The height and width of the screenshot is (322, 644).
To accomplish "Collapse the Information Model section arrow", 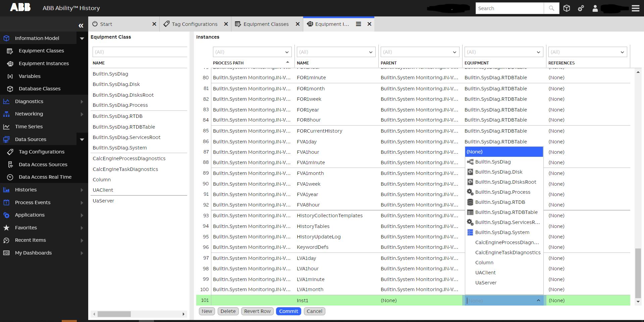I will coord(82,39).
